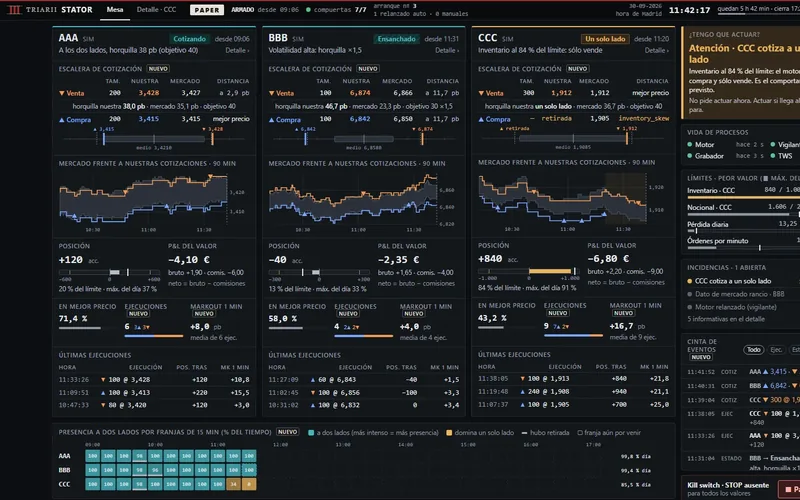
Task: Click the orange 34 presence cell in CCC row
Action: pyautogui.click(x=234, y=484)
